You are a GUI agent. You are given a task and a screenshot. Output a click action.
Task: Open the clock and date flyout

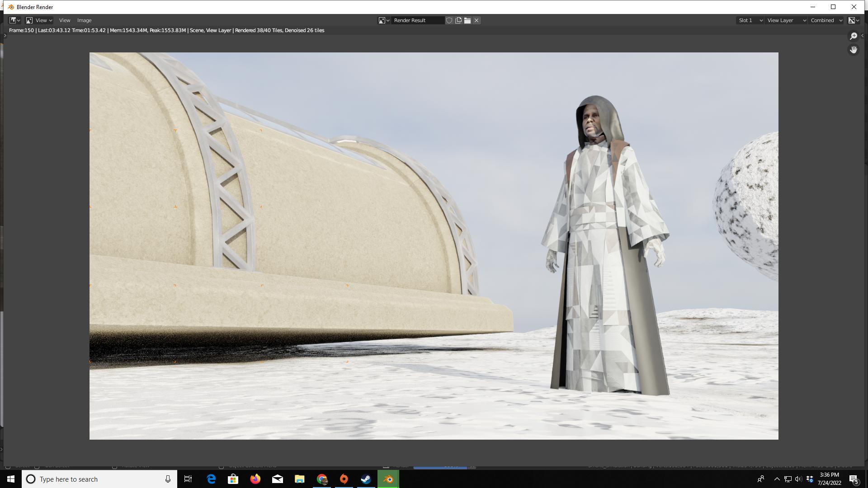tap(829, 479)
